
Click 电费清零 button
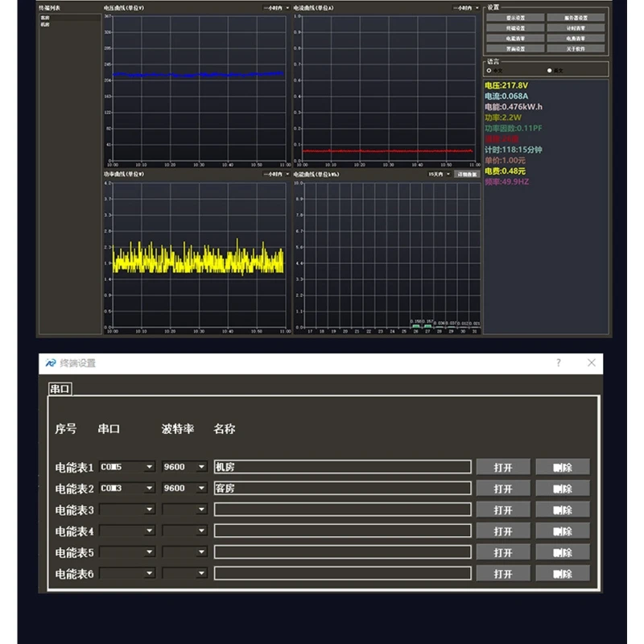(x=576, y=38)
